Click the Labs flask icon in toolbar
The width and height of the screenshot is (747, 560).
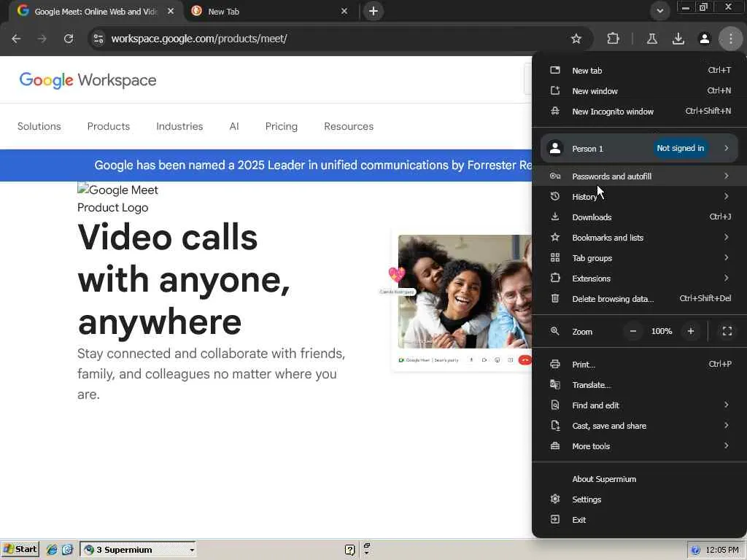pyautogui.click(x=652, y=39)
